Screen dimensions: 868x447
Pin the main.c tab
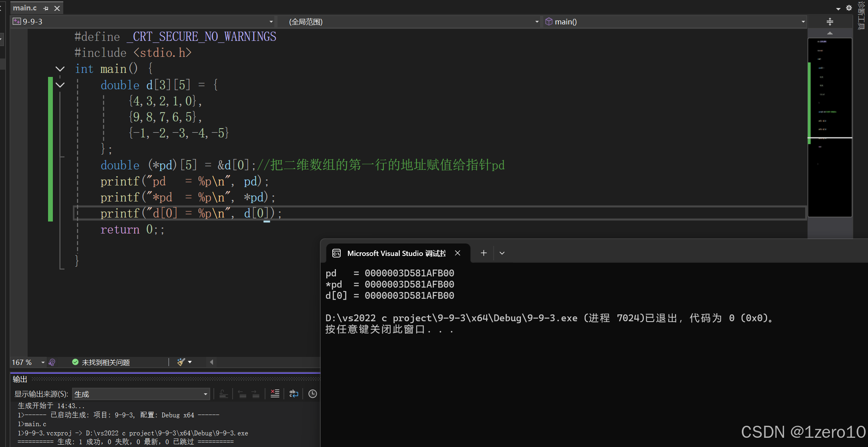coord(46,8)
